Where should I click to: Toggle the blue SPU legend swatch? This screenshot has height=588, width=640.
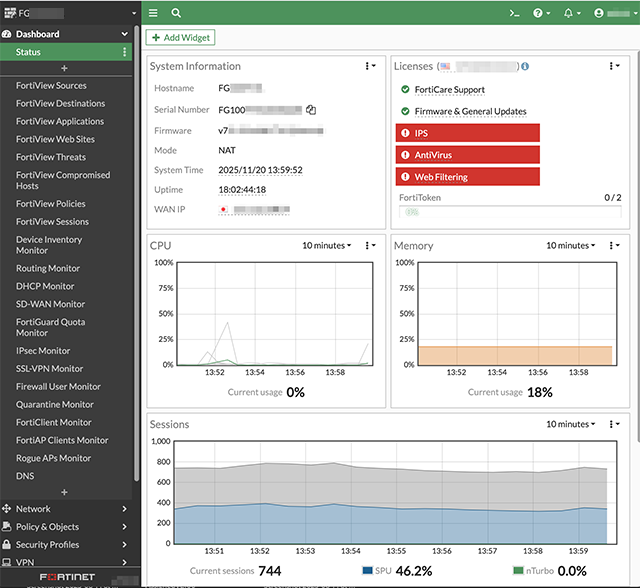(x=365, y=570)
